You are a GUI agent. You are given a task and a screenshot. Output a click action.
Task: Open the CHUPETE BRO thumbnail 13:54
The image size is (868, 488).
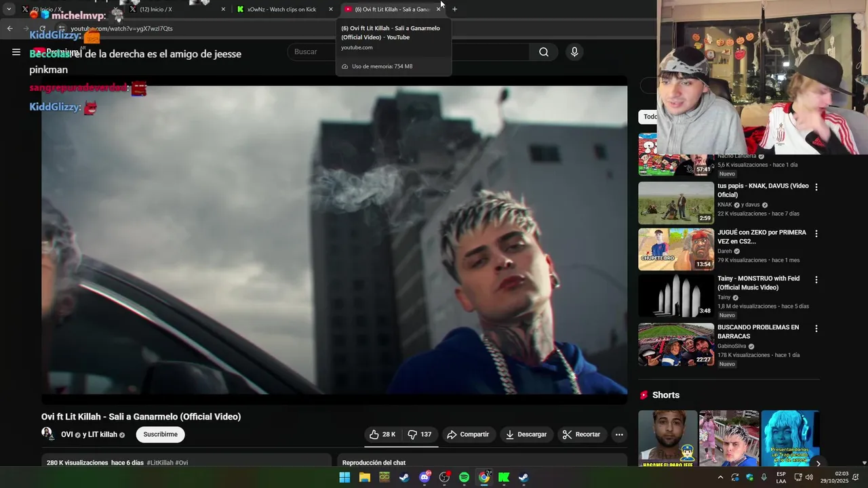coord(676,249)
